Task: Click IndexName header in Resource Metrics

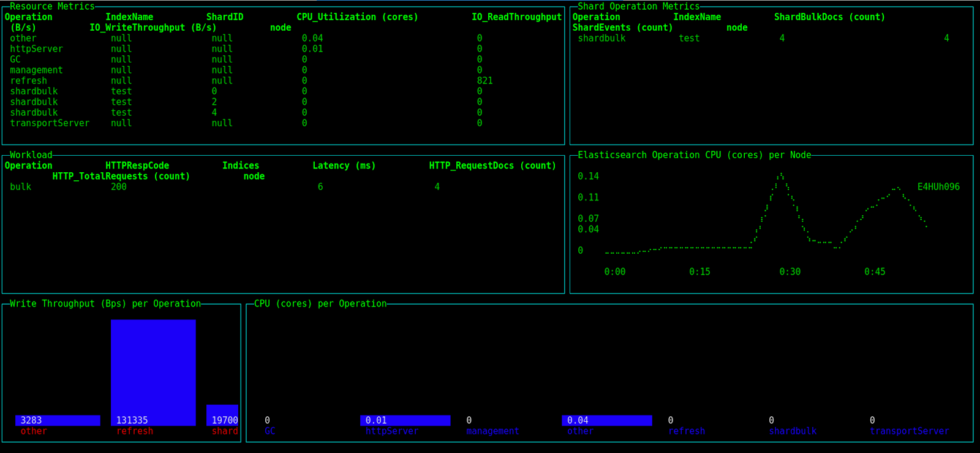Action: tap(129, 17)
